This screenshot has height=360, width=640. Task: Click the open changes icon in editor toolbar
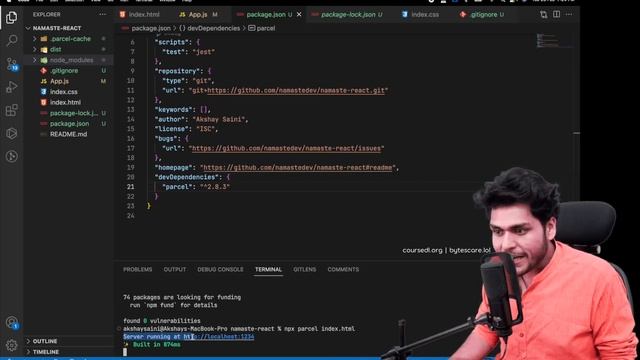543,14
